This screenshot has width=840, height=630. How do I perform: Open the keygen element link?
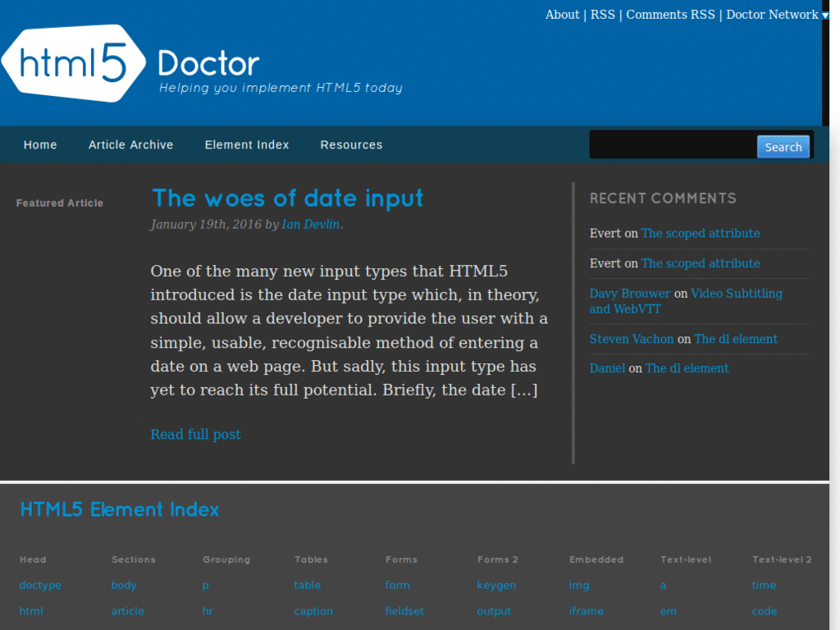(x=496, y=585)
